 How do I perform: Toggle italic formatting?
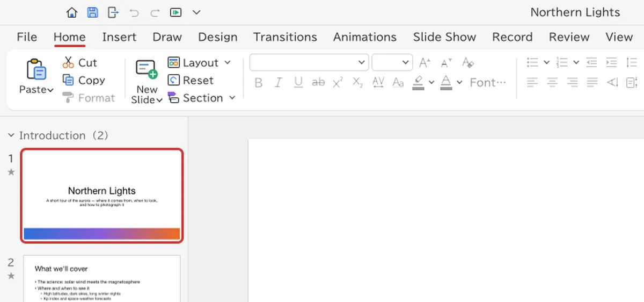278,83
